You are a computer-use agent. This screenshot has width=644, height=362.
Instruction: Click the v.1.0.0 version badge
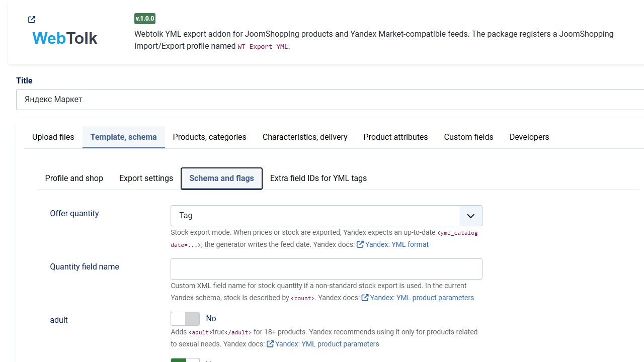(x=145, y=19)
